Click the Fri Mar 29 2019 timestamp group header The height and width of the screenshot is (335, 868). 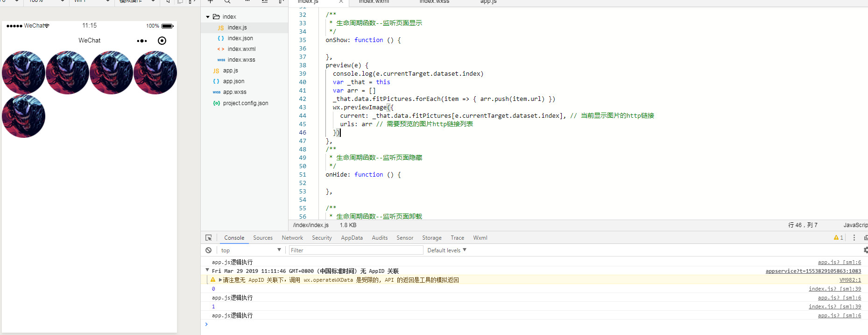(305, 271)
